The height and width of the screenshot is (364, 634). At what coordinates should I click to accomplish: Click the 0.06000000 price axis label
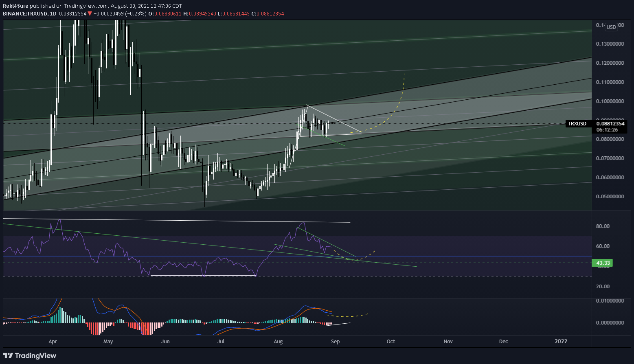pos(610,177)
